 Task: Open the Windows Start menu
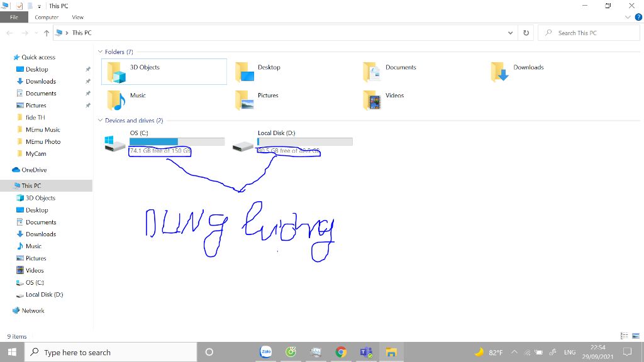tap(12, 352)
